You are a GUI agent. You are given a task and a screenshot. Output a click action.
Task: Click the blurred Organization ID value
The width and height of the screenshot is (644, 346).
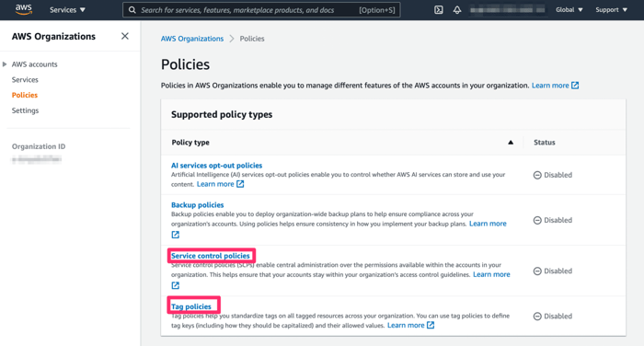click(37, 159)
